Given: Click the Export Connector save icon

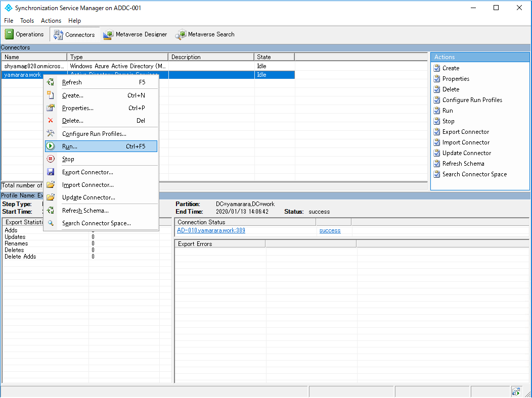Looking at the screenshot, I should click(51, 172).
